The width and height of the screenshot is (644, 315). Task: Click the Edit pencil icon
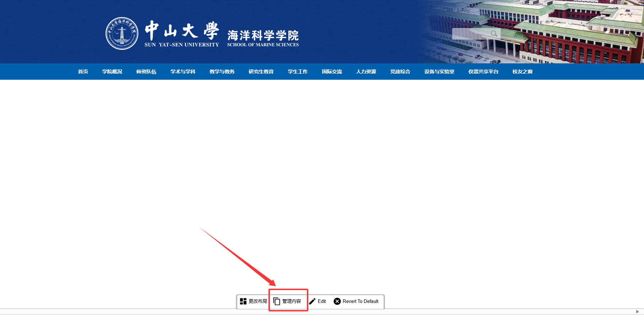[x=312, y=301]
